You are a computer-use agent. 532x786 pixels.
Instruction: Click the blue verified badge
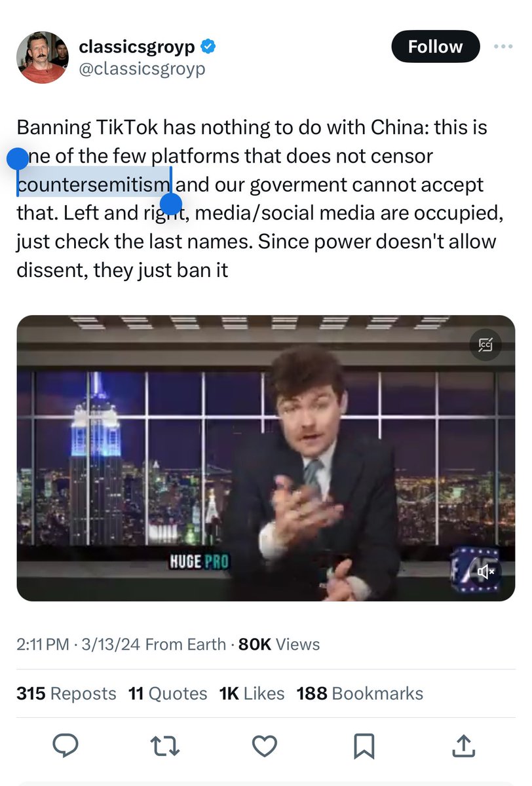209,47
